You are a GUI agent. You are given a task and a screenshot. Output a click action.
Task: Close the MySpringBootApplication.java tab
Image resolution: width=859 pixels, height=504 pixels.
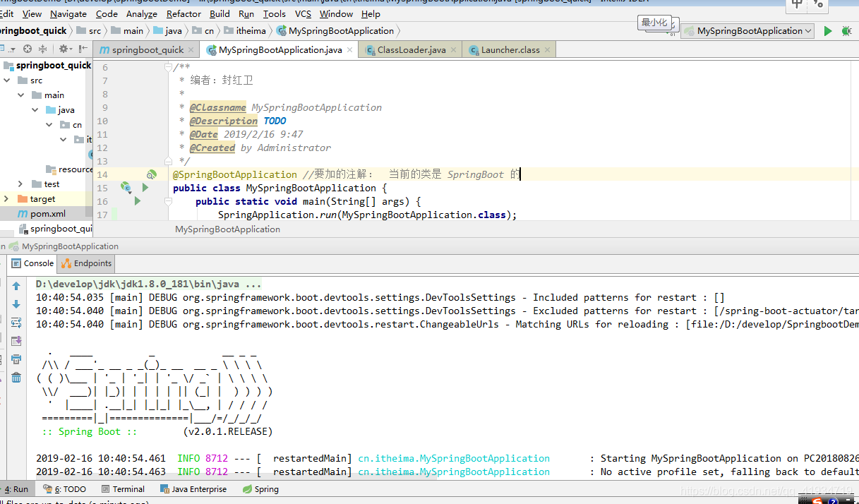pyautogui.click(x=351, y=50)
